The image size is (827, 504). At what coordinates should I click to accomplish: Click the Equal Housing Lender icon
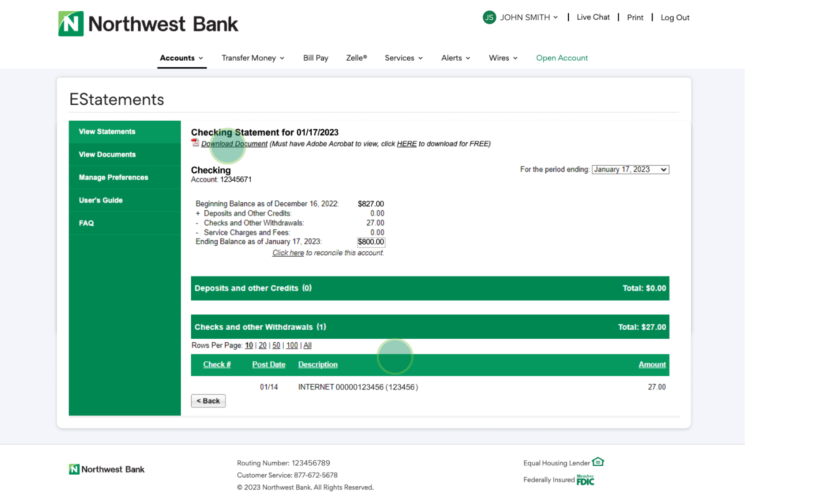[x=598, y=462]
